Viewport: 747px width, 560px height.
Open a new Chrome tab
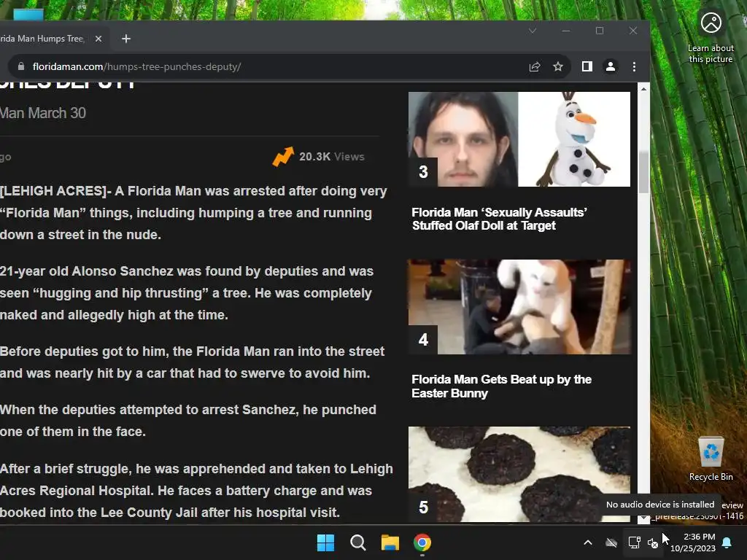[x=125, y=39]
